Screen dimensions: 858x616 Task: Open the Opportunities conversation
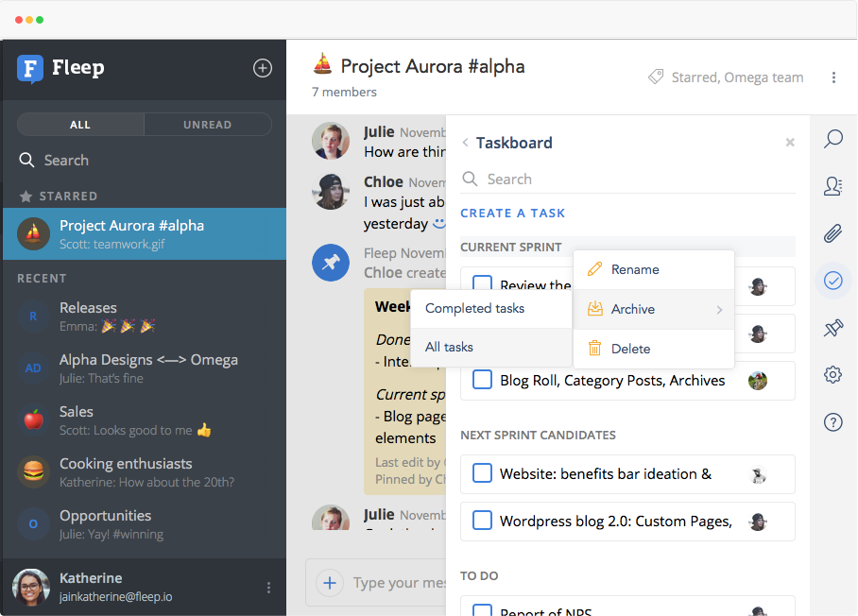pyautogui.click(x=145, y=524)
